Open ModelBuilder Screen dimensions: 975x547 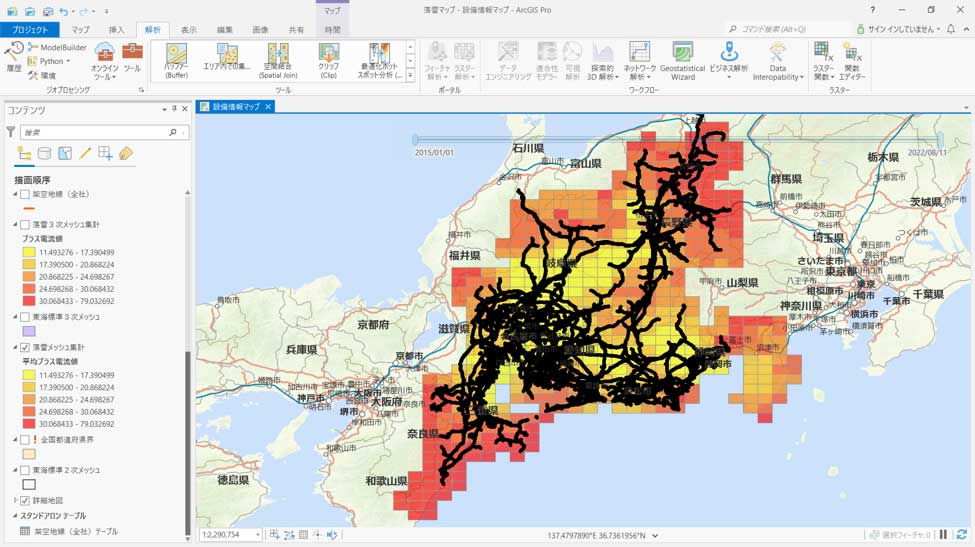pyautogui.click(x=57, y=47)
